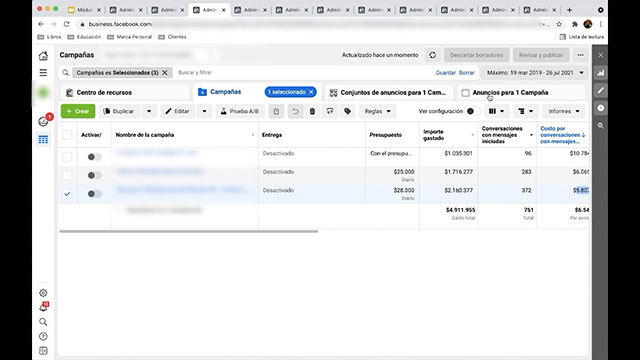Expand the Editar dropdown arrow

coord(204,111)
